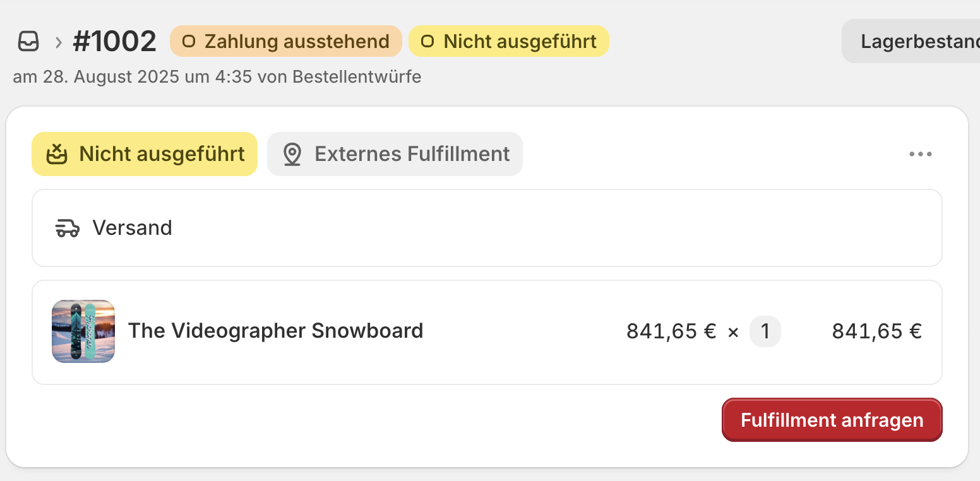
Task: Open The Videographer Snowboard product link
Action: click(275, 331)
